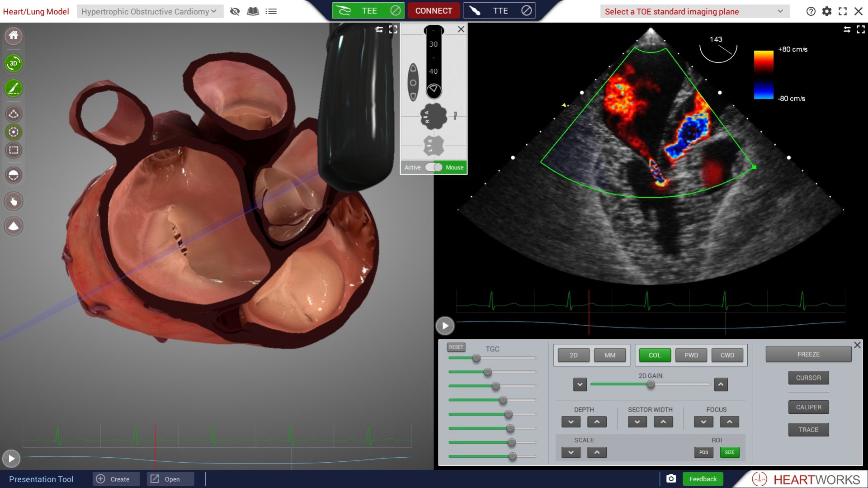Open the settings gear icon
This screenshot has width=868, height=488.
pyautogui.click(x=827, y=11)
